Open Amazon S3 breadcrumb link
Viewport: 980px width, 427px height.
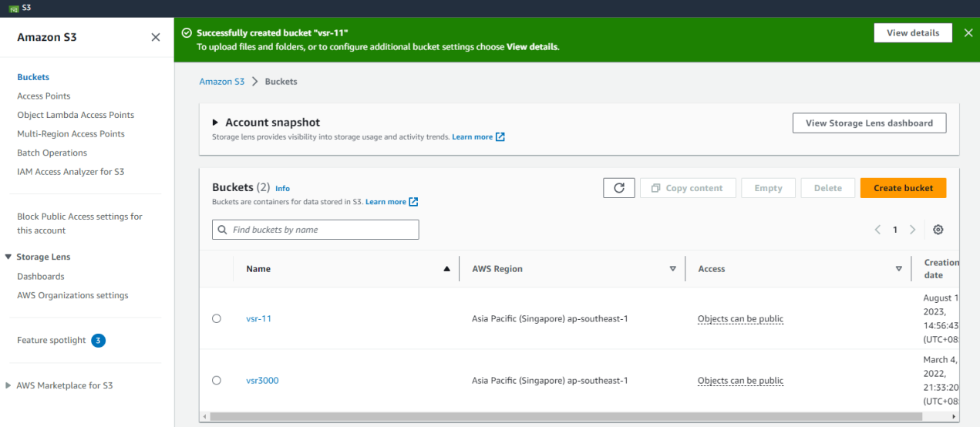pyautogui.click(x=222, y=82)
